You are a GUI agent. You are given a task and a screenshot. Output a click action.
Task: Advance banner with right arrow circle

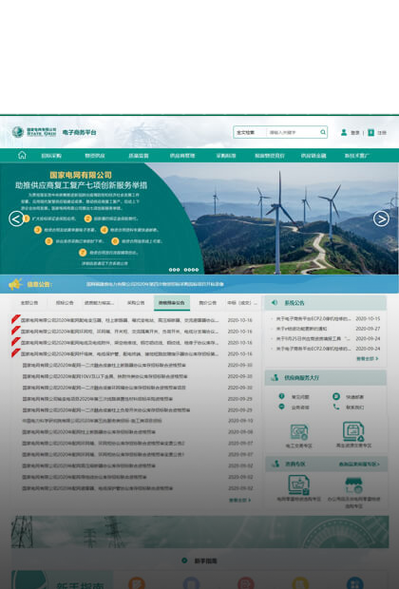[x=381, y=219]
